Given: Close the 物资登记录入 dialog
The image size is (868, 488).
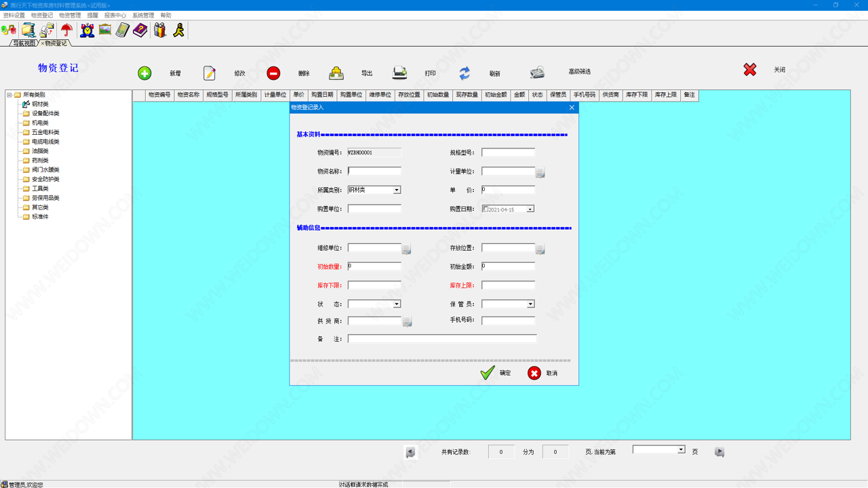Looking at the screenshot, I should (x=572, y=107).
